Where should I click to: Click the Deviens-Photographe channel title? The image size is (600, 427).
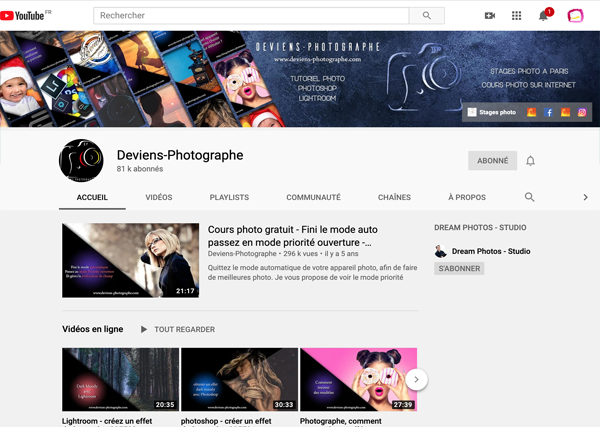click(x=180, y=155)
